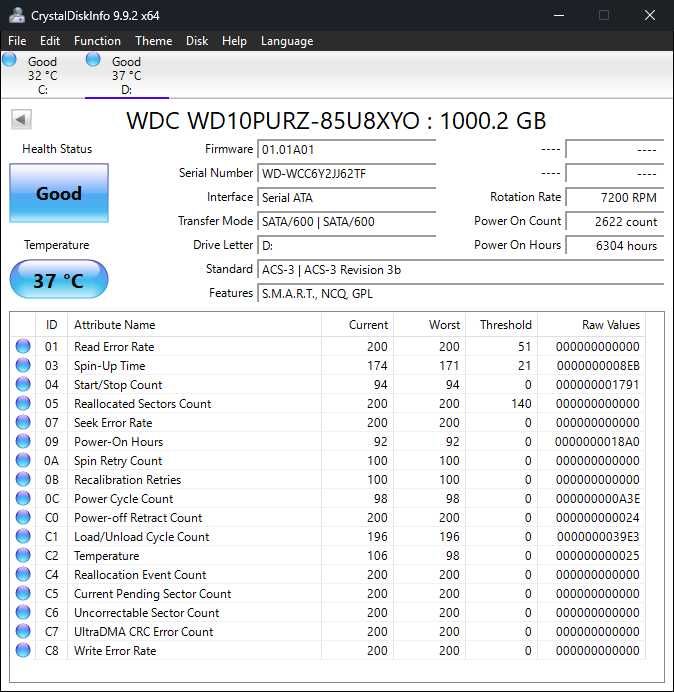
Task: Click the Current column header
Action: coord(357,325)
